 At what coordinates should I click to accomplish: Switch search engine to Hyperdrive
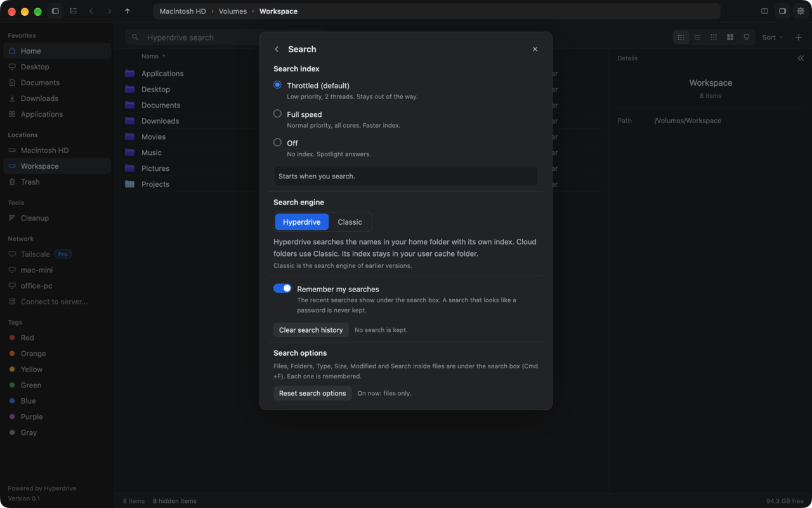point(302,222)
